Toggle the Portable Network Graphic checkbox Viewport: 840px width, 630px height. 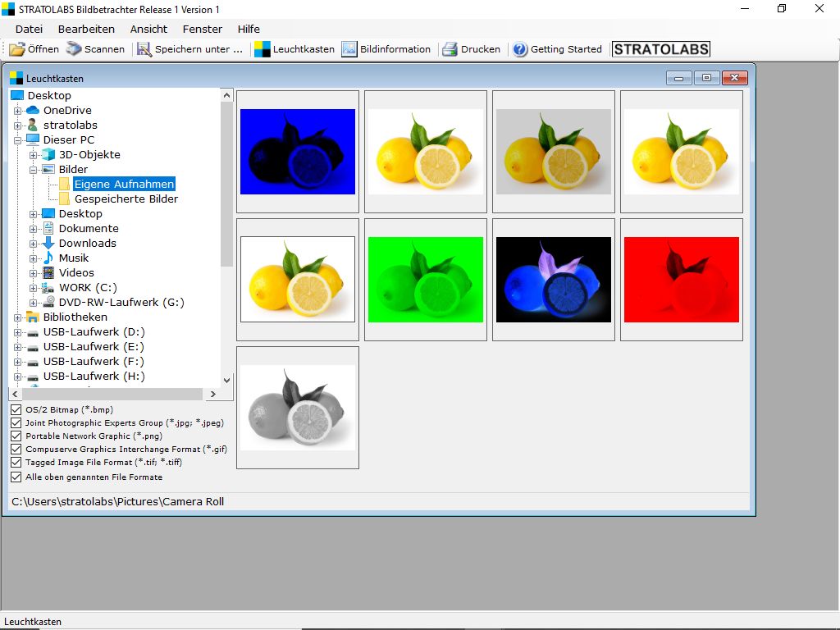pos(16,436)
